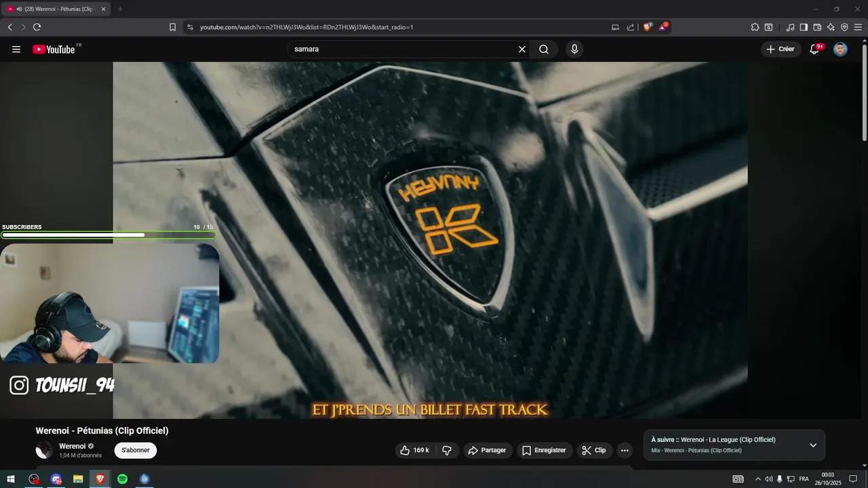The width and height of the screenshot is (868, 488).
Task: Open Windows Start menu
Action: 11,479
